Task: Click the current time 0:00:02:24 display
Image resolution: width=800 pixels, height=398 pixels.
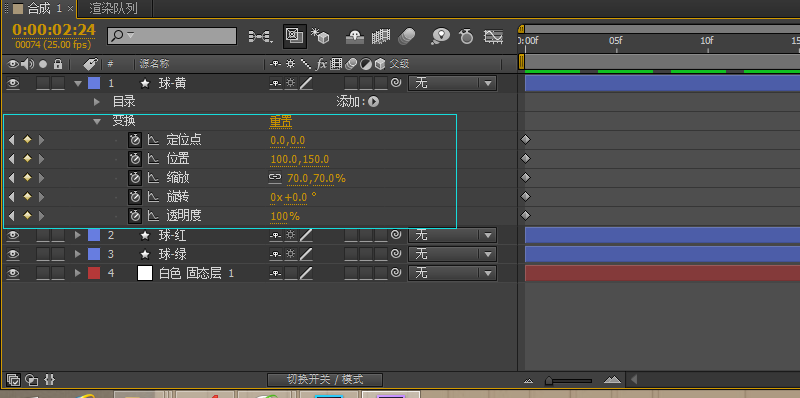Action: click(54, 30)
